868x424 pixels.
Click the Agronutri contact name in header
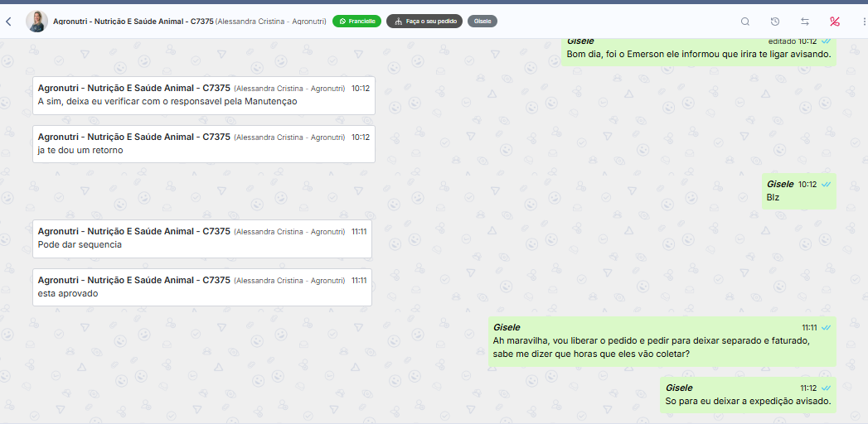pyautogui.click(x=133, y=22)
